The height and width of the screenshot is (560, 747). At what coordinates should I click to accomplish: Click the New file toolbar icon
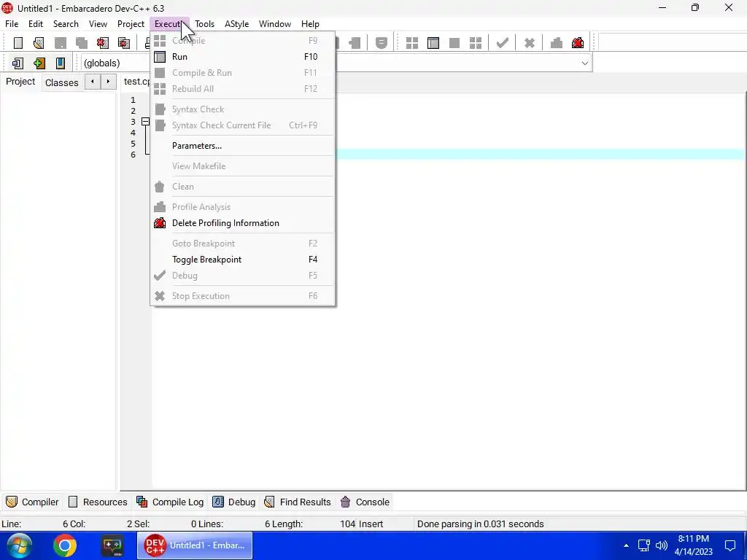pos(18,43)
